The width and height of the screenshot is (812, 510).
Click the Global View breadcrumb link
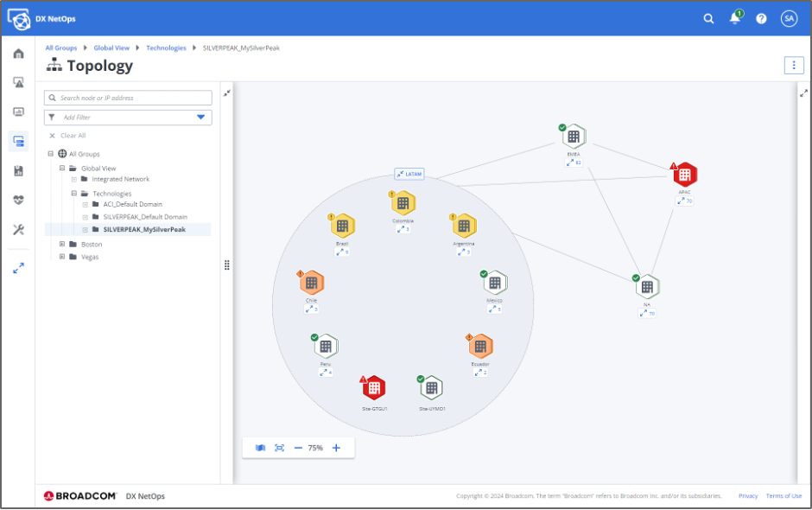[x=111, y=48]
